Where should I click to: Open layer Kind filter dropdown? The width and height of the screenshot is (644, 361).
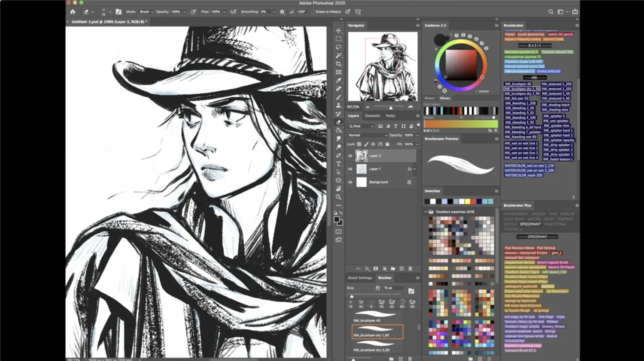point(361,126)
